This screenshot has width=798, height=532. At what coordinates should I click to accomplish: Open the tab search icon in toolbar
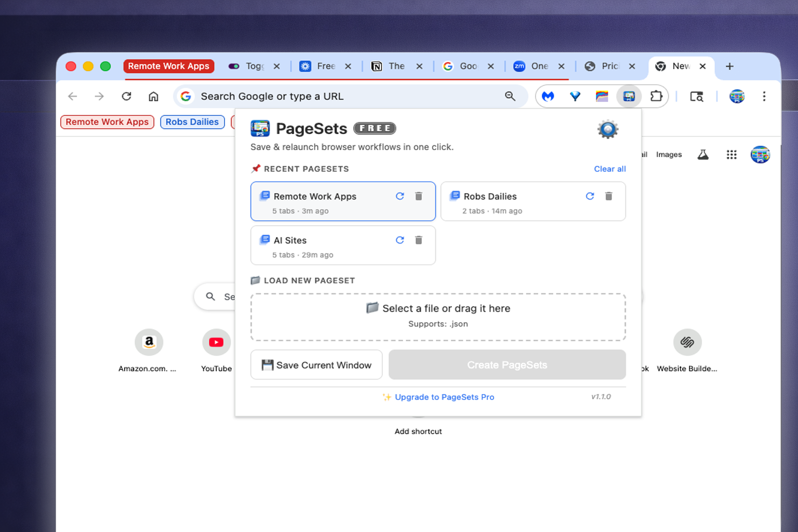(696, 96)
